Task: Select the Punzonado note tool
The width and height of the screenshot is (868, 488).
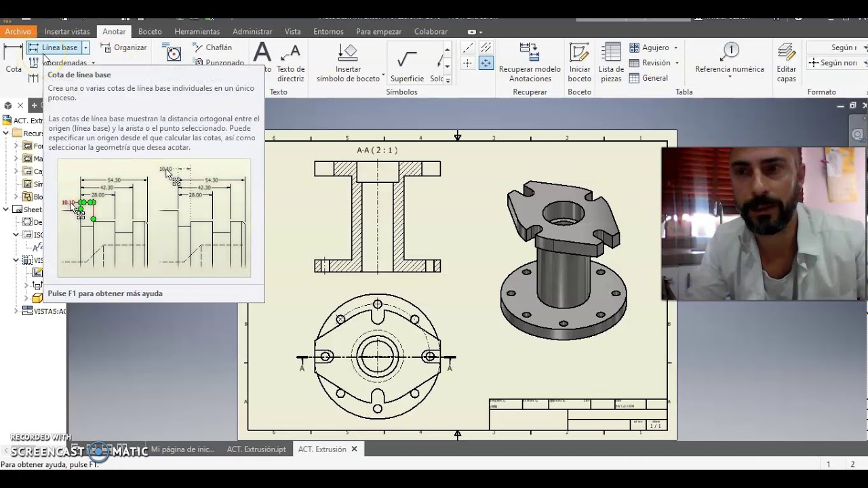Action: 218,62
